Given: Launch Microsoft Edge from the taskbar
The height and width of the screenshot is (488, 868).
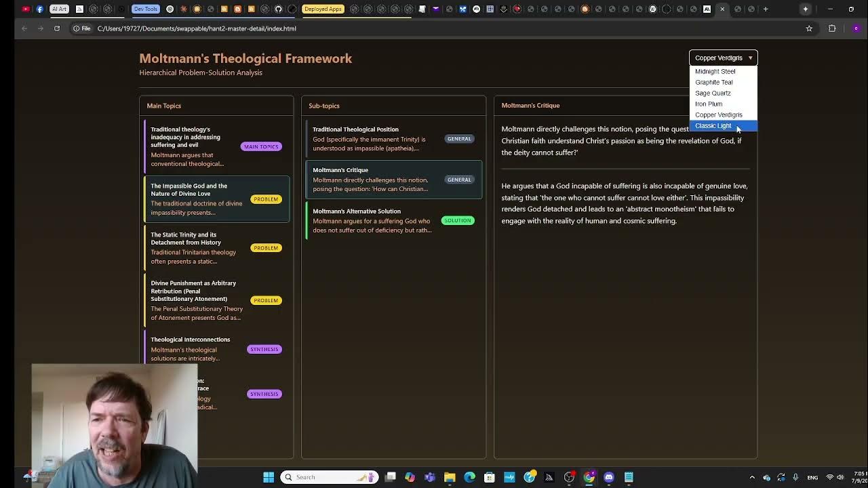Looking at the screenshot, I should click(x=469, y=476).
